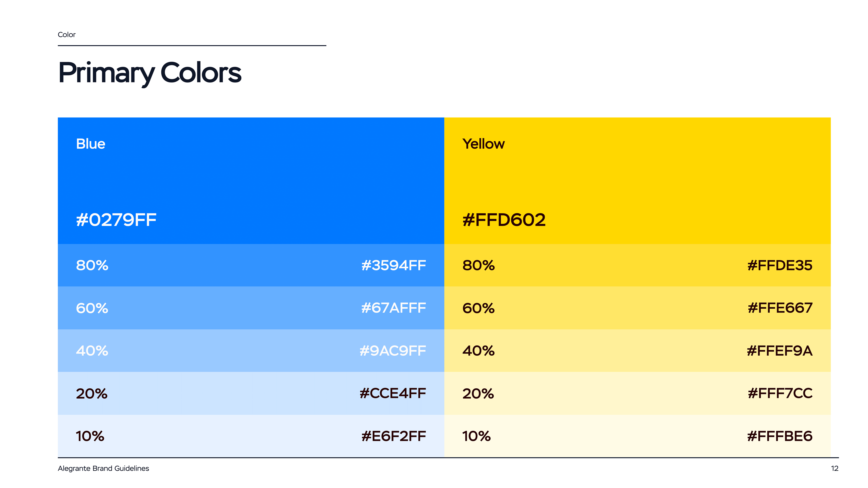Pick the blue 80% tint swatch row
The width and height of the screenshot is (868, 488).
coord(251,265)
